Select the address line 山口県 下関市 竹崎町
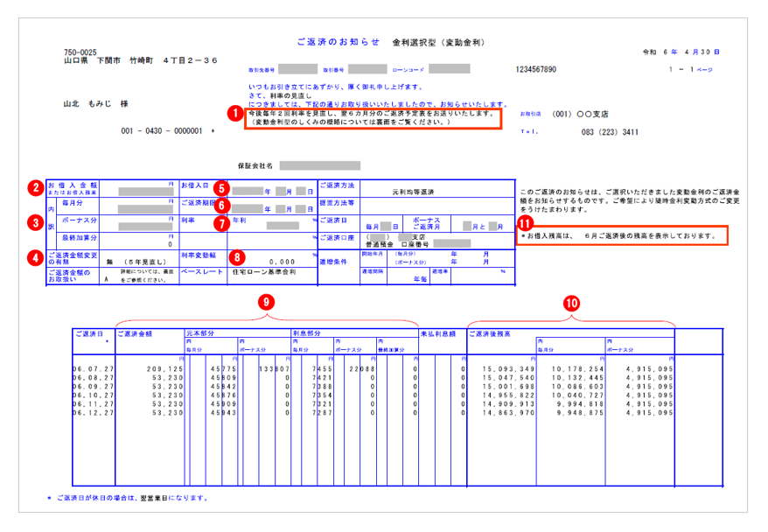Viewport: 768px width, 532px height. tap(108, 60)
